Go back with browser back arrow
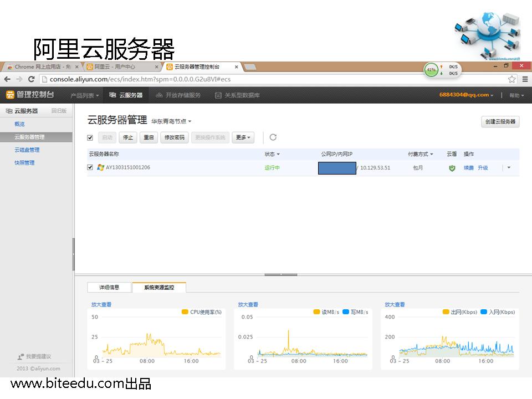Image resolution: width=532 pixels, height=399 pixels. (7, 79)
